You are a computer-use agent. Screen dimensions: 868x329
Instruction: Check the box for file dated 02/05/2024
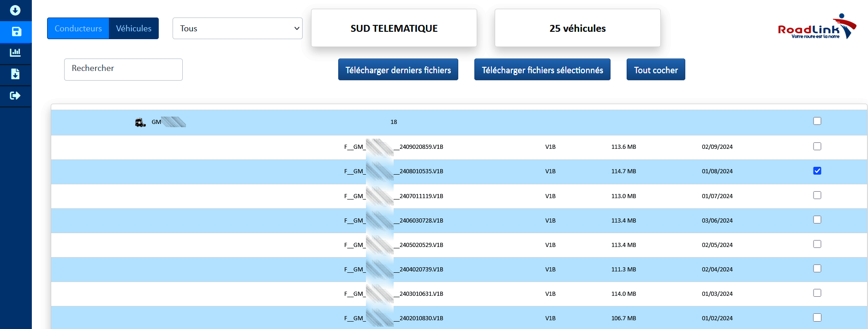(817, 244)
